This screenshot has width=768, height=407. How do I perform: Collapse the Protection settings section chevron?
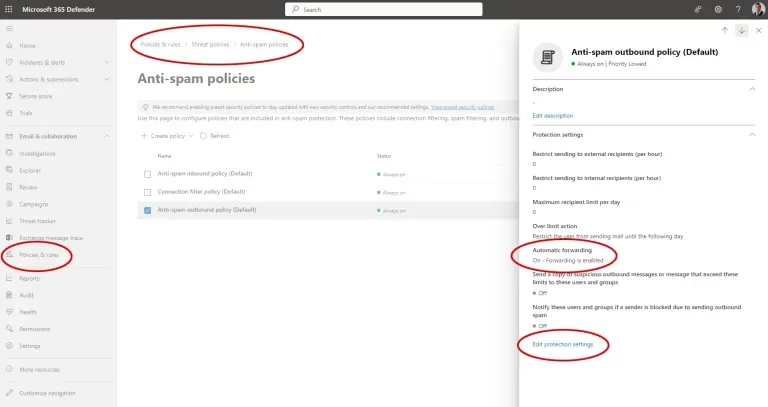click(x=752, y=135)
